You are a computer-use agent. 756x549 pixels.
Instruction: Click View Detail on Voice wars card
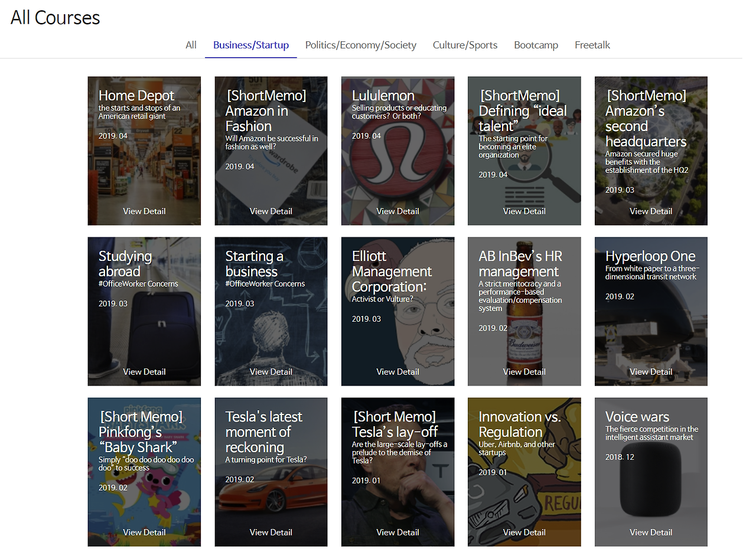(x=651, y=532)
